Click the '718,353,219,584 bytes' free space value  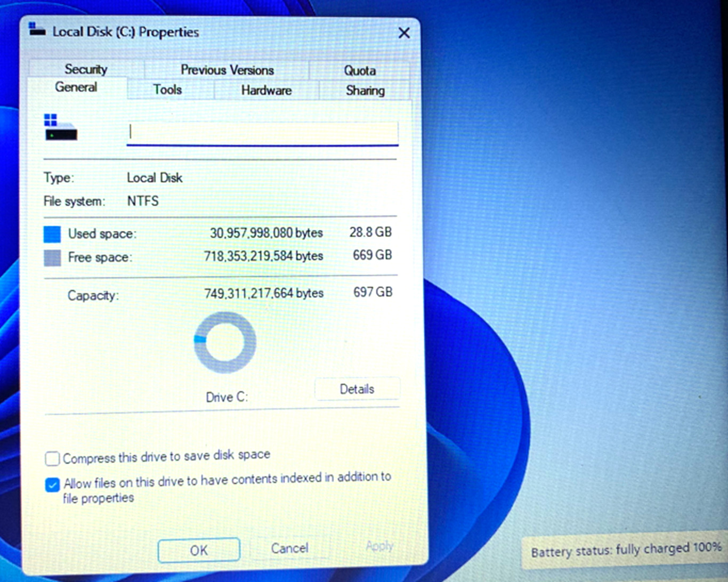[x=264, y=256]
